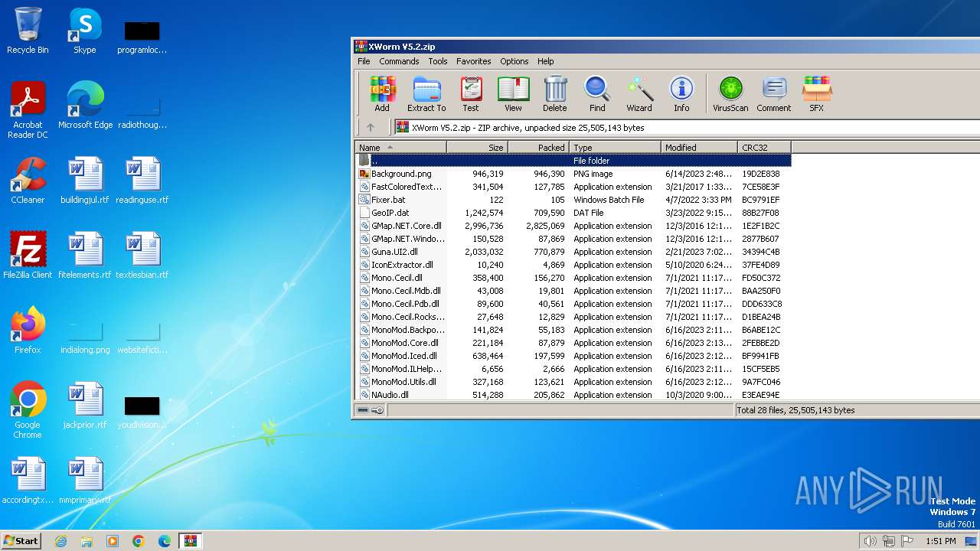Open Microsoft Edge desktop shortcut
Viewport: 980px width, 551px height.
pyautogui.click(x=85, y=106)
